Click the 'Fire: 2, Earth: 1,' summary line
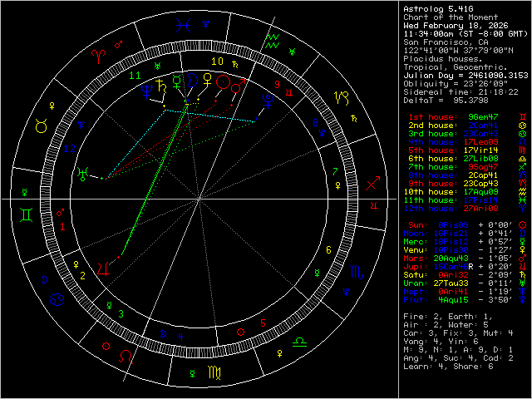This screenshot has width=532, height=399. 448,317
